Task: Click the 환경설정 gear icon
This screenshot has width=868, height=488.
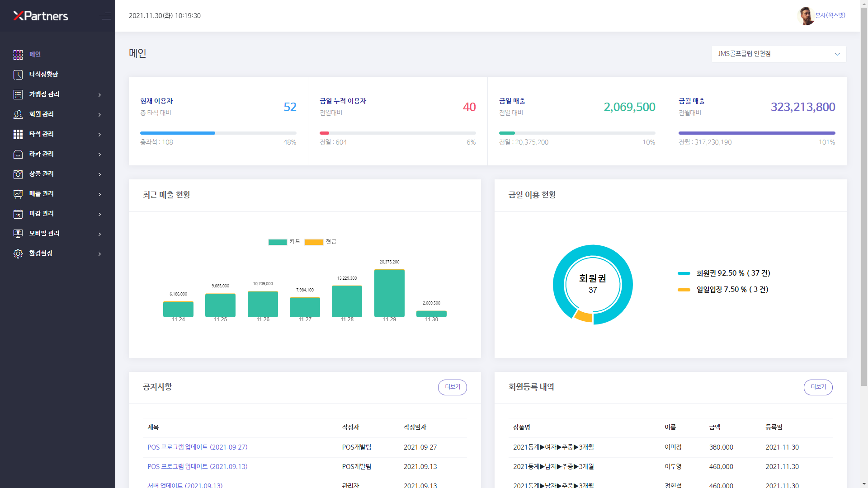Action: [x=18, y=253]
